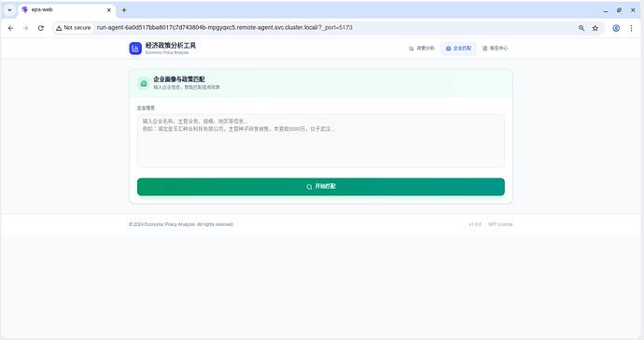The image size is (644, 340).
Task: Click the 输入企业信息，智能匹配适用政策 subtitle
Action: point(187,87)
